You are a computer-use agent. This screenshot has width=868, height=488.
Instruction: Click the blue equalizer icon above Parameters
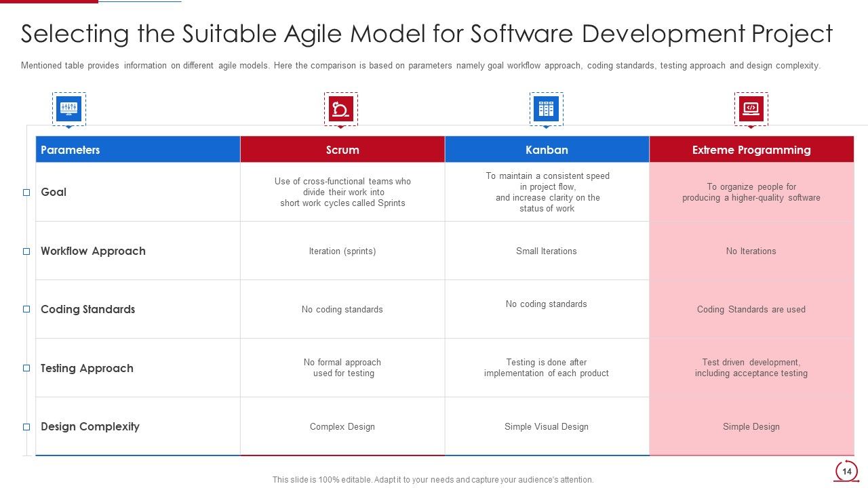click(x=69, y=109)
